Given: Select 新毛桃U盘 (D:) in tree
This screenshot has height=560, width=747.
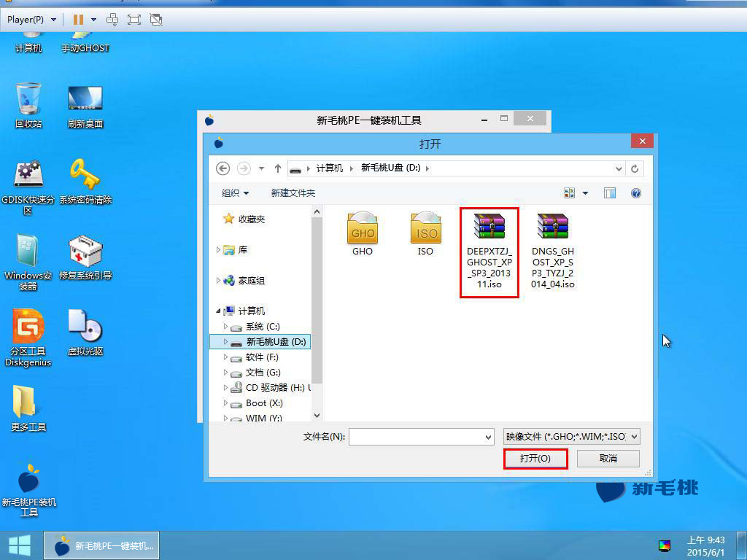Looking at the screenshot, I should coord(260,342).
